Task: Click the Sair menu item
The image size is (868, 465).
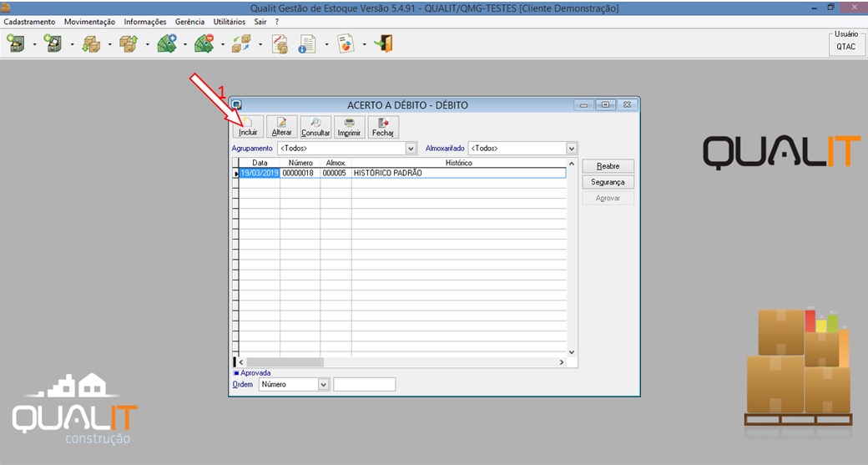Action: (x=260, y=22)
